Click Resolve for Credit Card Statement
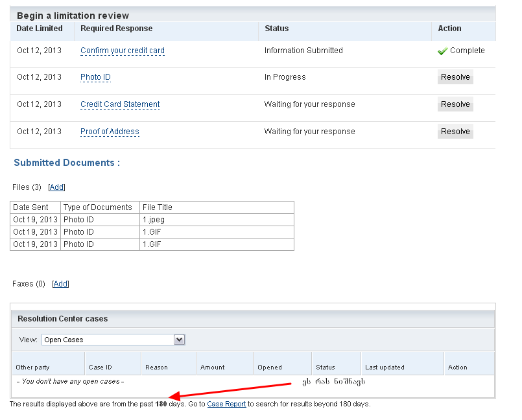 [x=455, y=104]
